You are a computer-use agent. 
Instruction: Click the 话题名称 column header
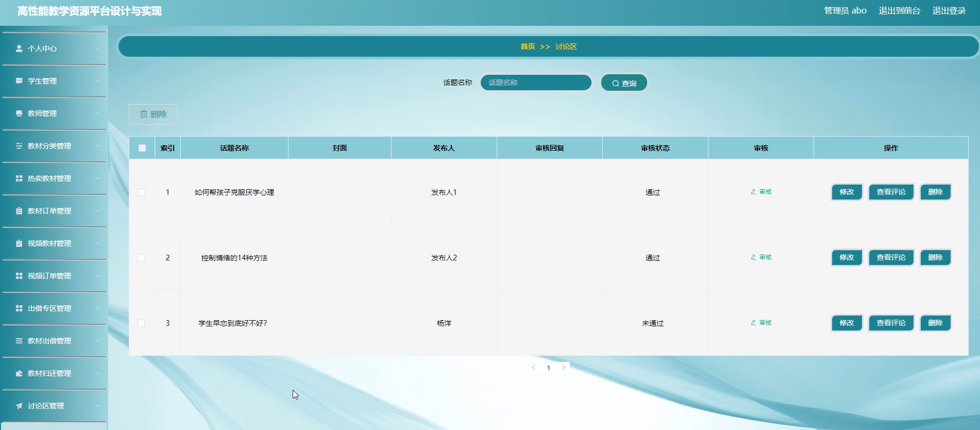point(234,148)
